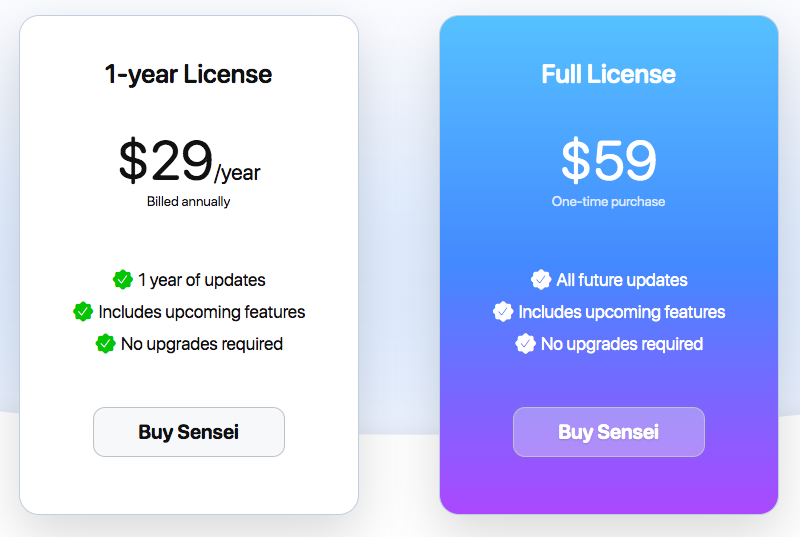Click Includes upcoming features in white card
This screenshot has width=800, height=537.
point(202,312)
